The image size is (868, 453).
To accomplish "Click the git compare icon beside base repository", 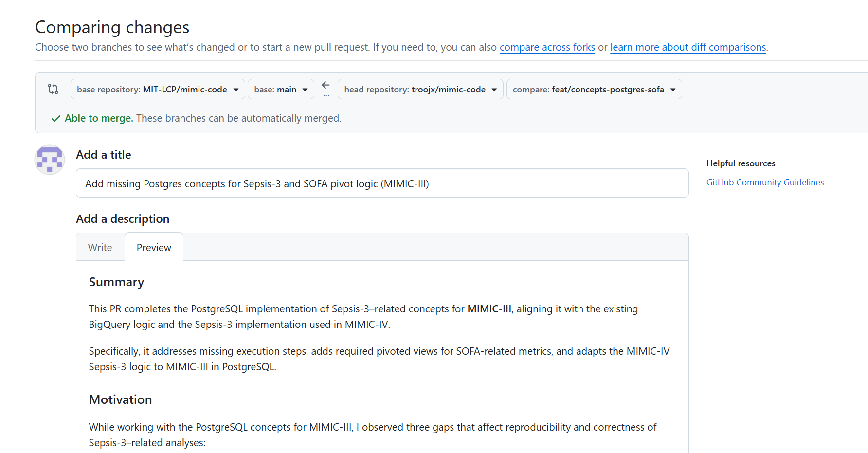I will pyautogui.click(x=53, y=89).
